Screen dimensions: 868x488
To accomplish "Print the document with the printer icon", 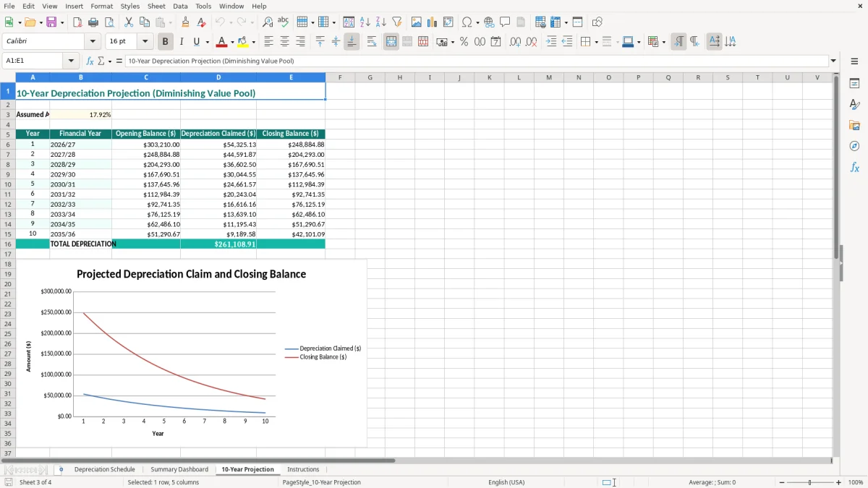I will (x=93, y=22).
